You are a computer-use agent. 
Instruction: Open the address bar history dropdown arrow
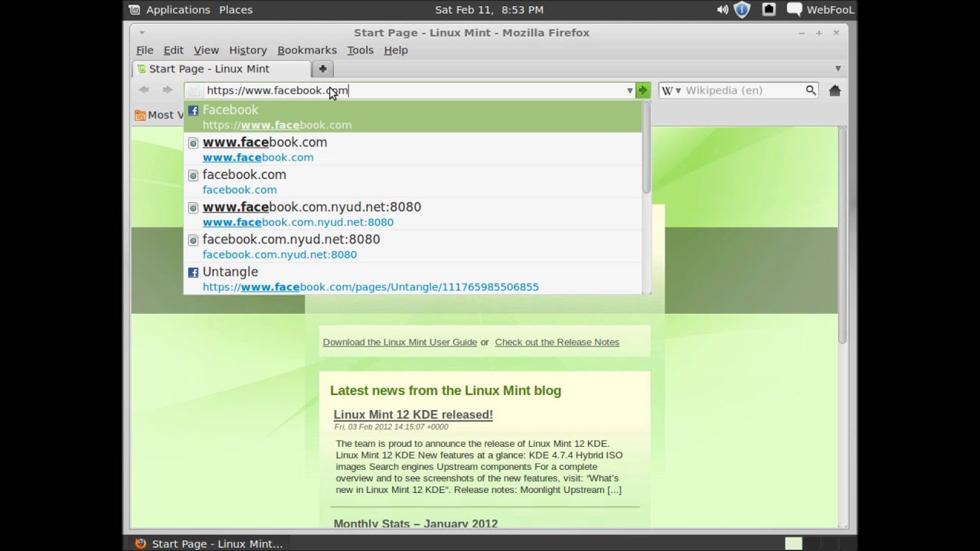629,90
